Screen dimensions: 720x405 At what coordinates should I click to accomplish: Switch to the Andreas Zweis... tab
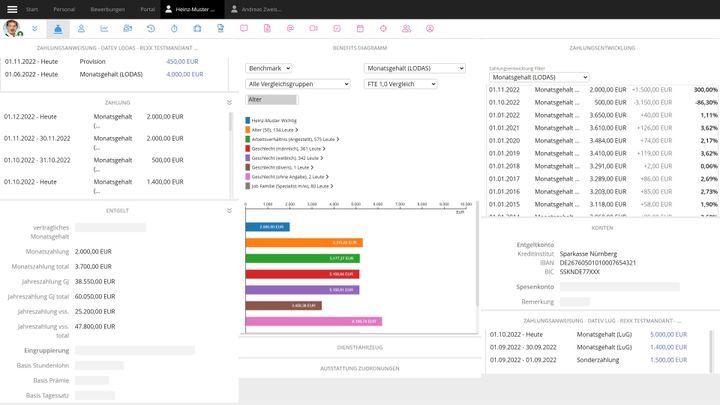point(258,8)
